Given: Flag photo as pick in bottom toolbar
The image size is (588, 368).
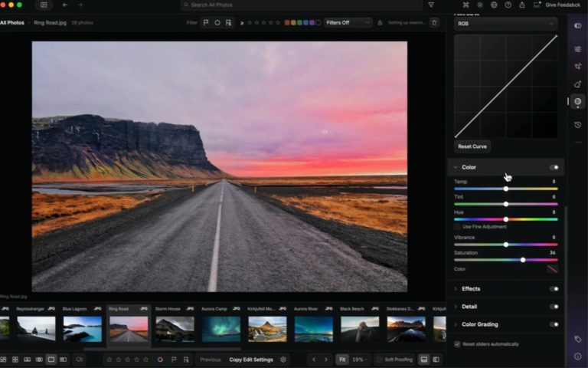Looking at the screenshot, I should pyautogui.click(x=174, y=360).
